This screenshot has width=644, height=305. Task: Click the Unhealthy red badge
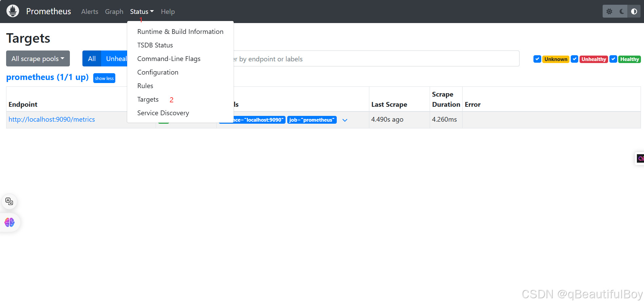pyautogui.click(x=593, y=59)
